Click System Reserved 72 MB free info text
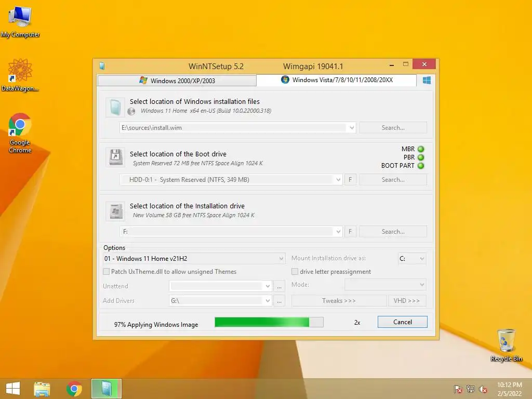This screenshot has height=399, width=532. 198,163
